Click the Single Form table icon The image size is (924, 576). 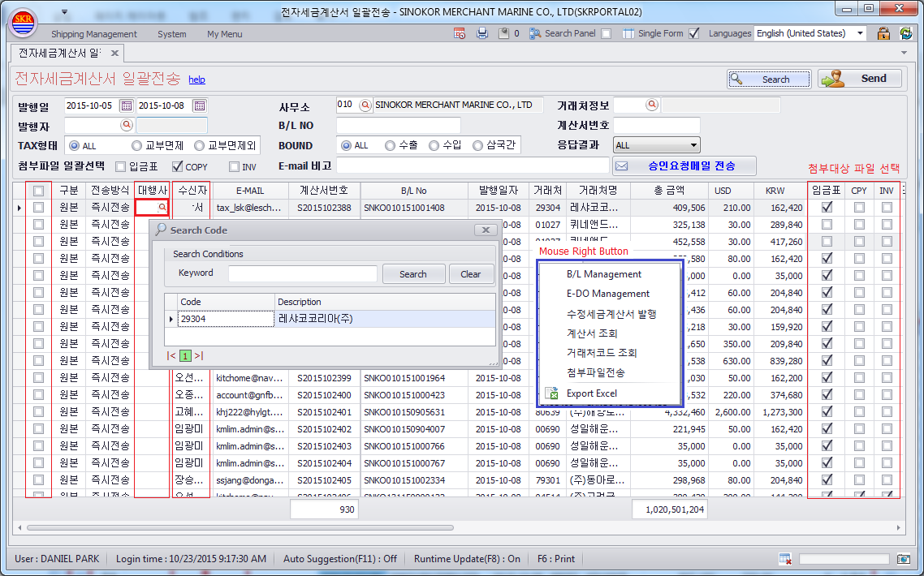pyautogui.click(x=628, y=33)
